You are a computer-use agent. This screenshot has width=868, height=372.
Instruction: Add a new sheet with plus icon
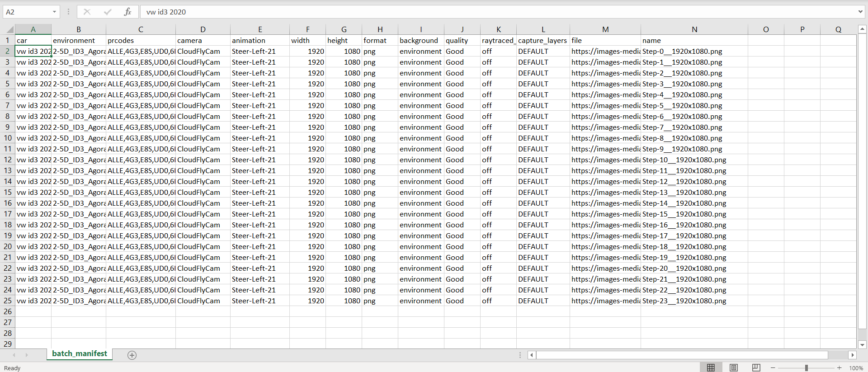[132, 355]
